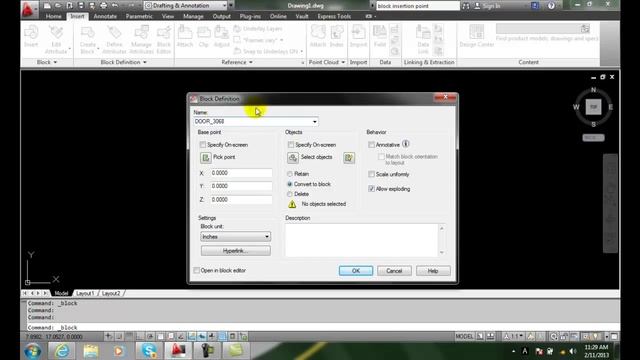
Task: Switch to the Layout2 tab
Action: [x=111, y=293]
